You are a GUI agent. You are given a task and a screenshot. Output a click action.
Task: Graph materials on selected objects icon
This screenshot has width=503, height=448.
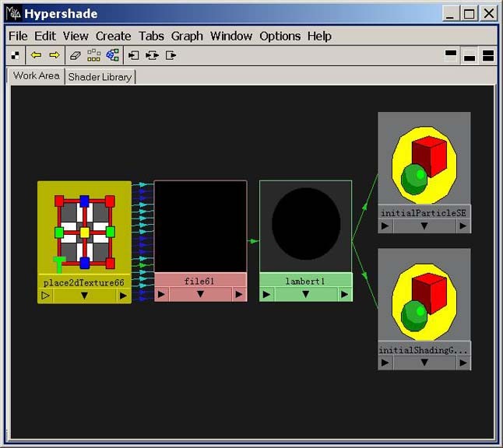point(112,55)
